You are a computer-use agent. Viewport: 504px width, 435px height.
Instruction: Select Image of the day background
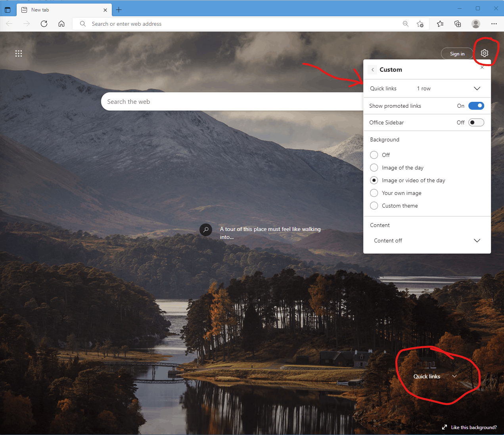coord(374,168)
